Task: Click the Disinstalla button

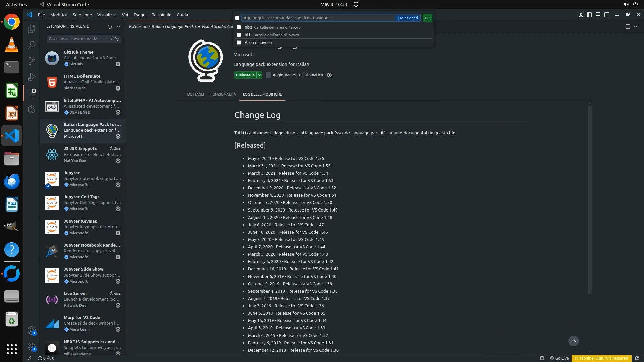Action: coord(245,75)
